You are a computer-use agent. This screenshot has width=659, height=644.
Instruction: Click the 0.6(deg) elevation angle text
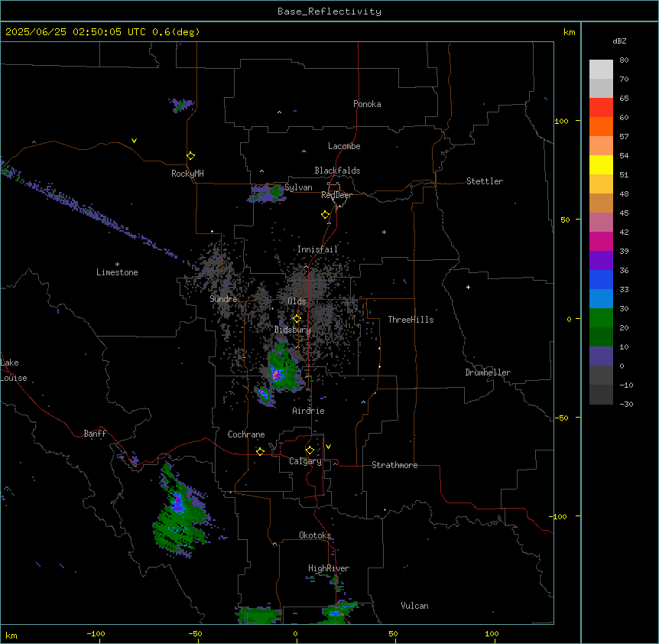(176, 32)
